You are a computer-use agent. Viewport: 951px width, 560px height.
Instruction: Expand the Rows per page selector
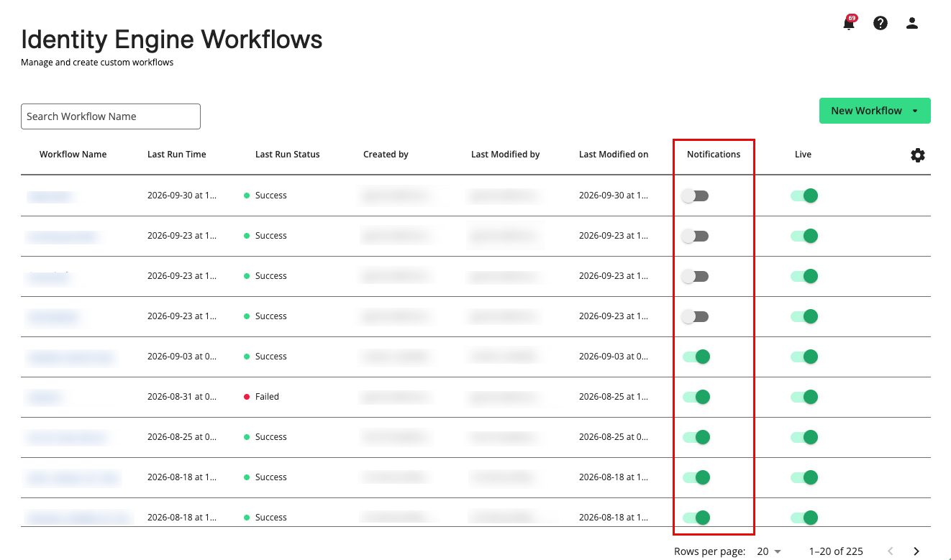pyautogui.click(x=769, y=551)
